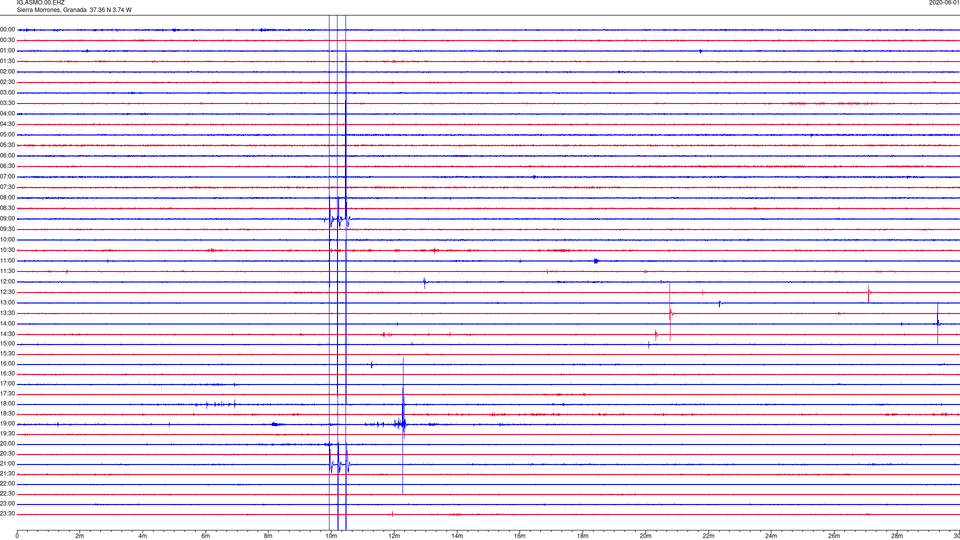Select the 00:30 trace time label
960x540 pixels.
[x=7, y=40]
